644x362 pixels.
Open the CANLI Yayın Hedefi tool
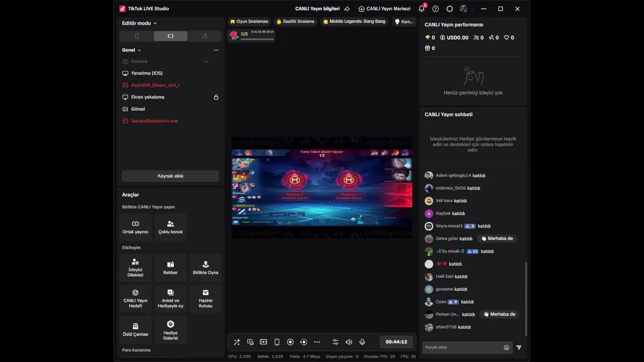(135, 299)
